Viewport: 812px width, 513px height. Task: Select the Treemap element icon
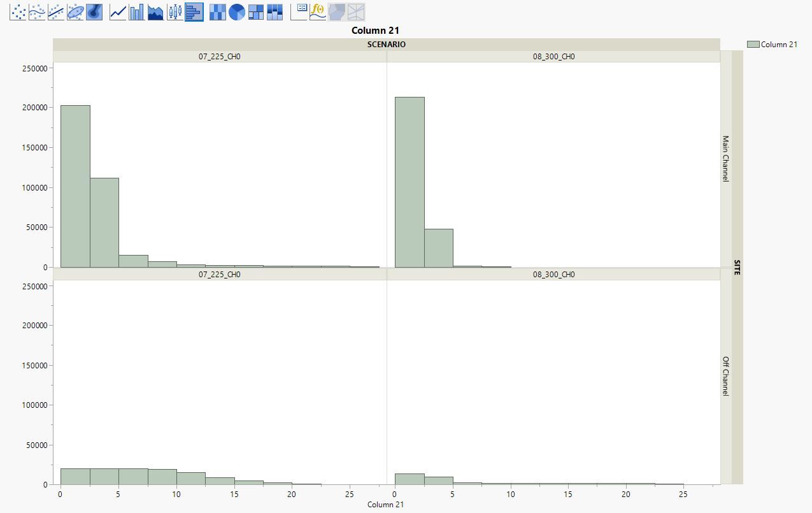[x=256, y=11]
